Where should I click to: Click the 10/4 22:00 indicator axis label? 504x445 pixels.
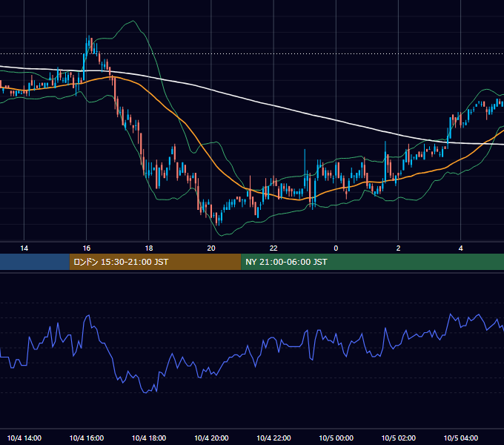pyautogui.click(x=273, y=438)
